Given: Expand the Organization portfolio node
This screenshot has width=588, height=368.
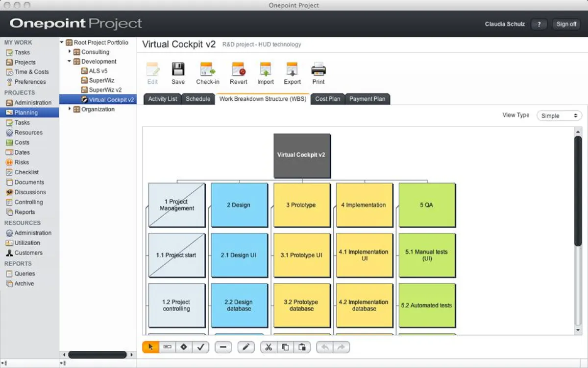Looking at the screenshot, I should tap(70, 109).
